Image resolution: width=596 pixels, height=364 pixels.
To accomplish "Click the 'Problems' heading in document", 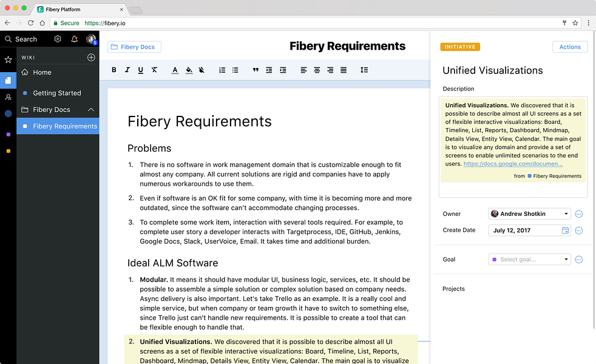I will (149, 148).
